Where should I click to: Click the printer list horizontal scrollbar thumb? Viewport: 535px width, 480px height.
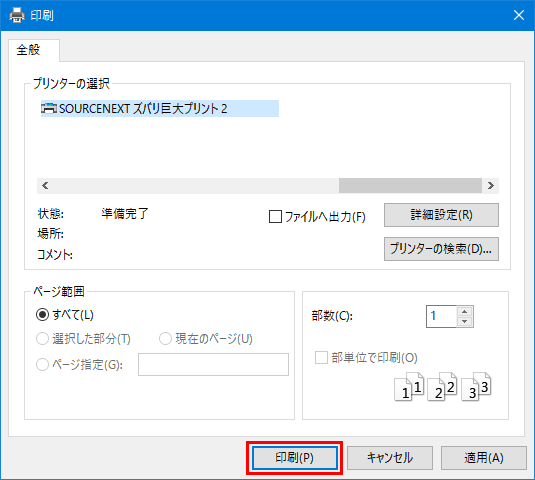click(x=410, y=186)
